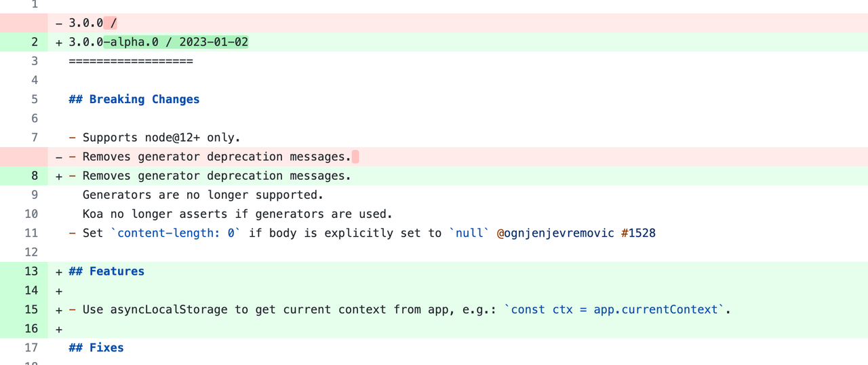Click line number 17 in the gutter
This screenshot has width=868, height=365.
[32, 347]
